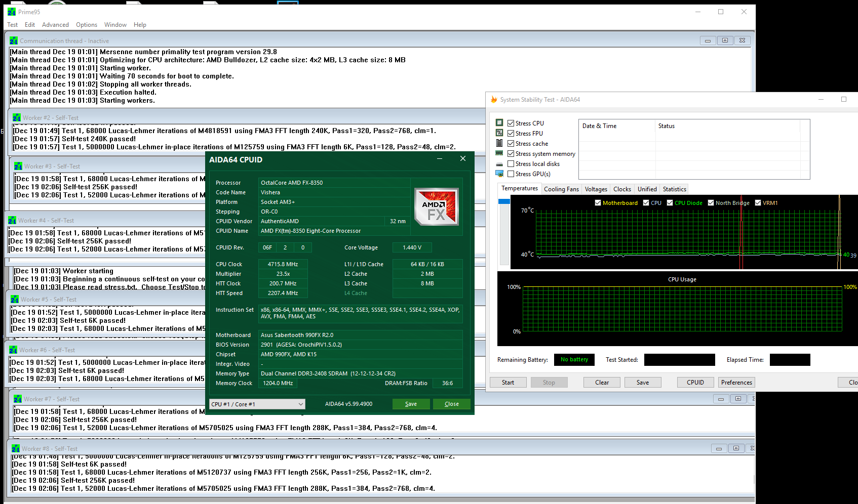Toggle the Stress cache checkbox

[511, 143]
